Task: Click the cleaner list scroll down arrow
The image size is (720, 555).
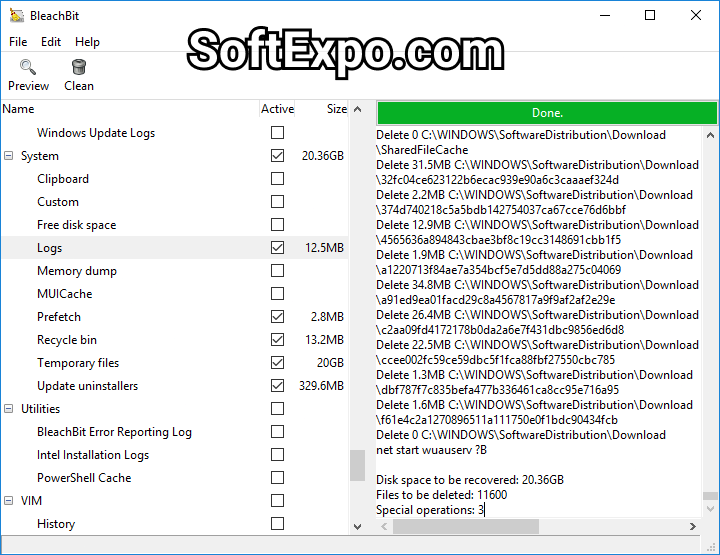Action: [x=357, y=527]
